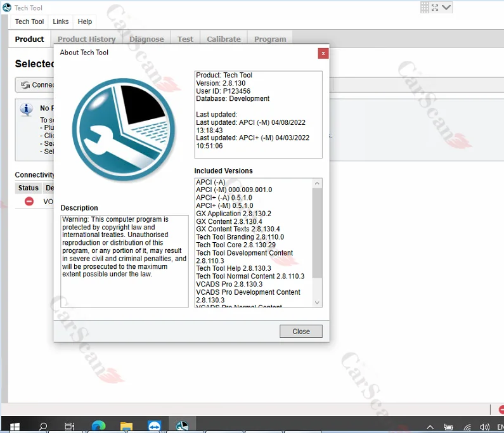Open the Windows Start menu
This screenshot has height=433, width=504.
15,426
